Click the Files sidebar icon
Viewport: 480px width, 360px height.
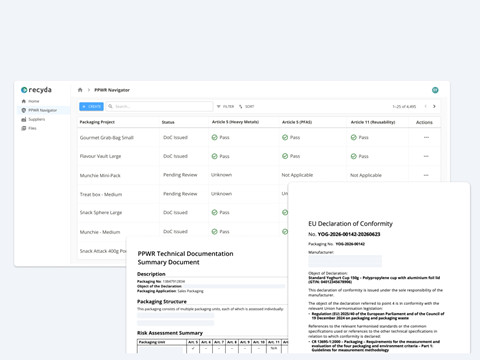coord(24,128)
